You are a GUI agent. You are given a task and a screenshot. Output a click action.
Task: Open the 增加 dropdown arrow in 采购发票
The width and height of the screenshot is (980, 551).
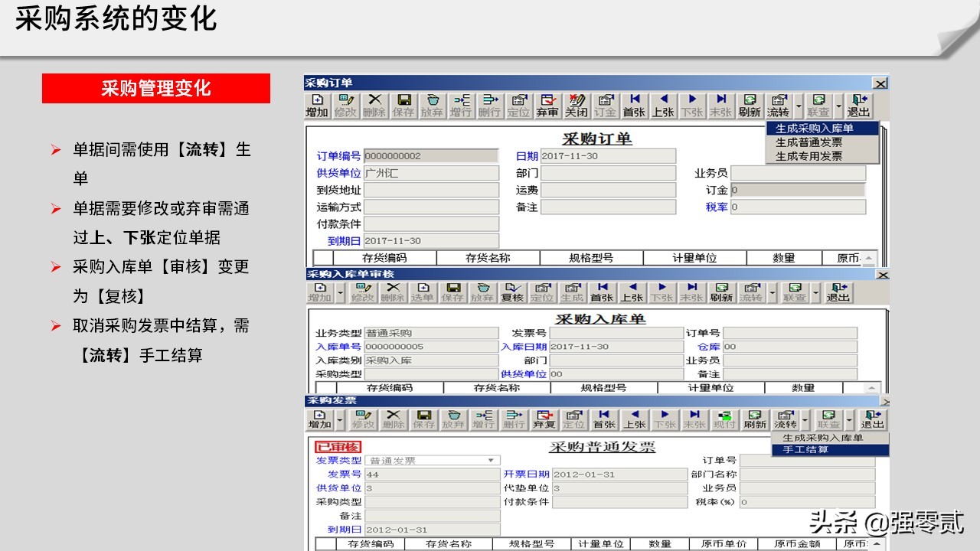click(339, 419)
